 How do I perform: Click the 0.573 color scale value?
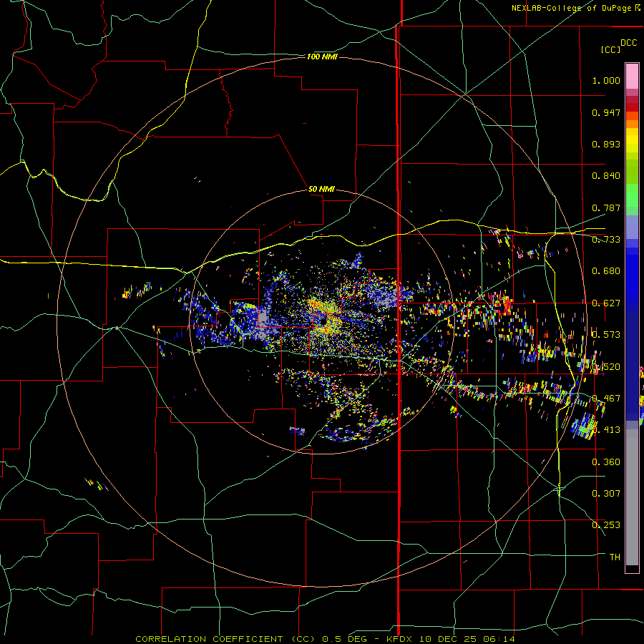606,335
